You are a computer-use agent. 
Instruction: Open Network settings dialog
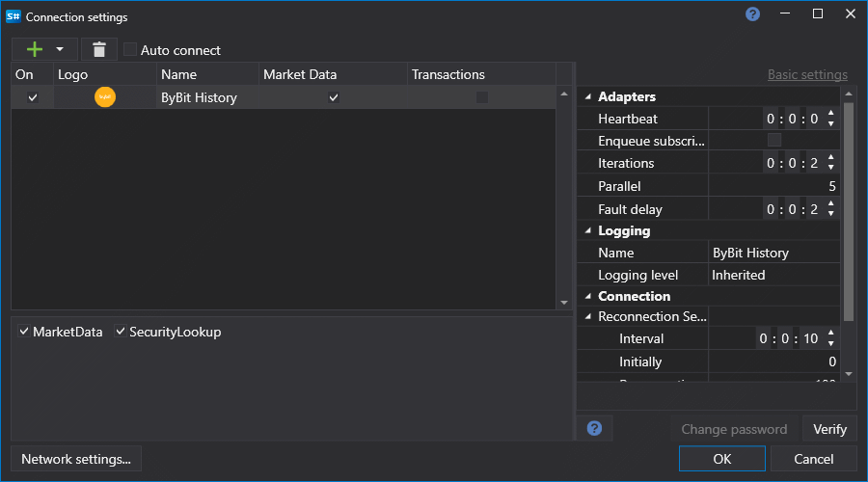coord(76,459)
